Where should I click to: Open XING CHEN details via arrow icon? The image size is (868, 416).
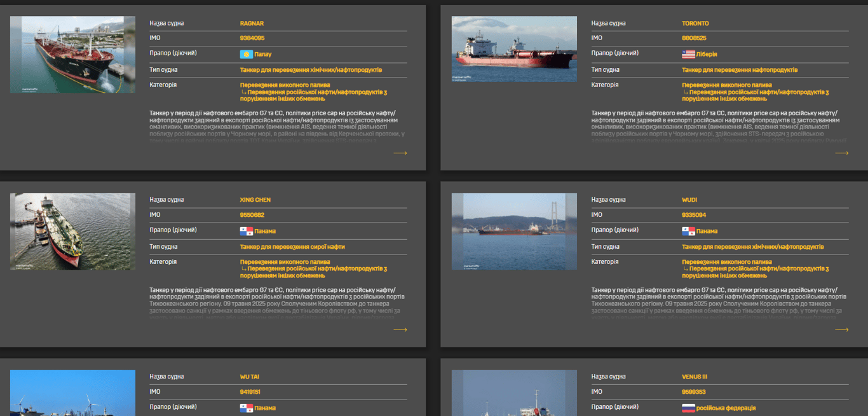400,330
